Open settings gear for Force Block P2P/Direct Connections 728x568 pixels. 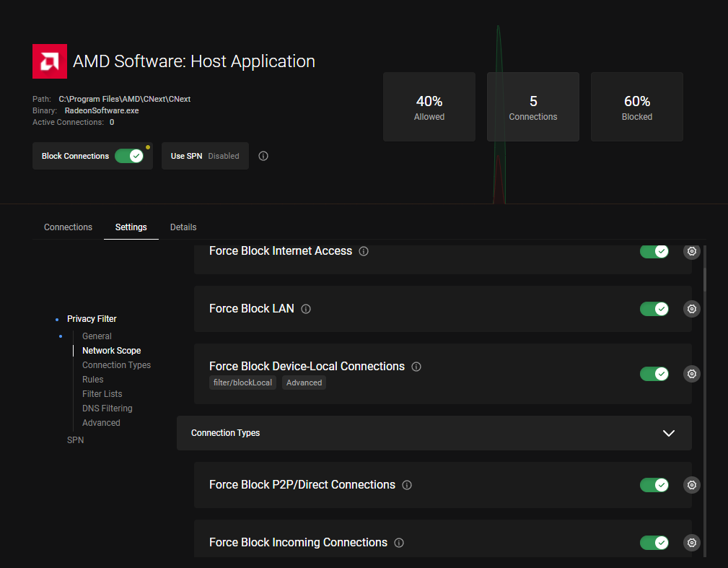(691, 484)
